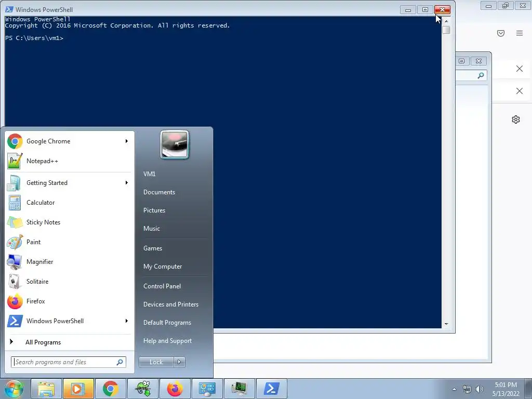Image resolution: width=532 pixels, height=399 pixels.
Task: Switch to Chrome on taskbar
Action: [110, 389]
